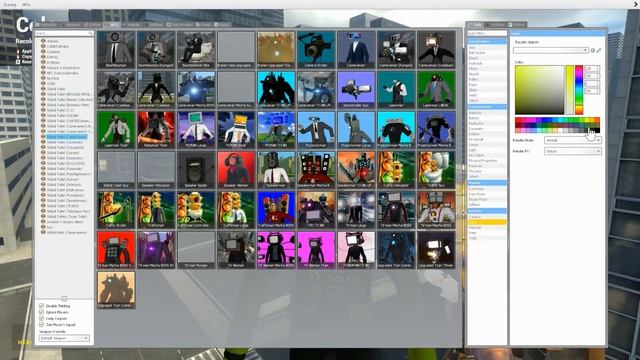Switch to the Weapons tab
Screen dimensions: 640x360
(72, 24)
